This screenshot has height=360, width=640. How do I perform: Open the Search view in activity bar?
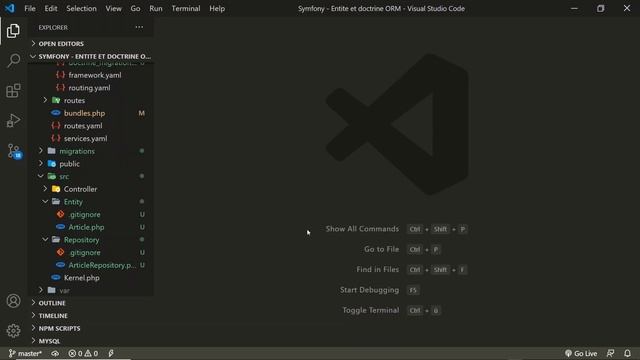13,60
